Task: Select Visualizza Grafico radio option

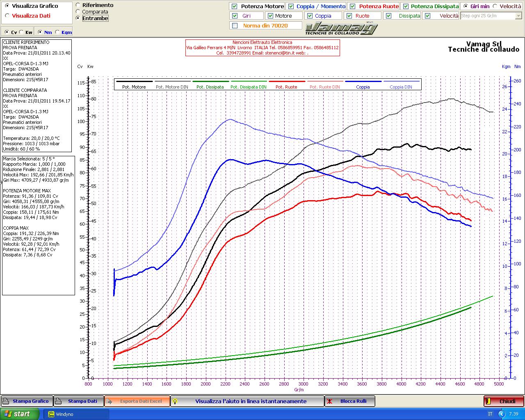Action: (x=7, y=6)
